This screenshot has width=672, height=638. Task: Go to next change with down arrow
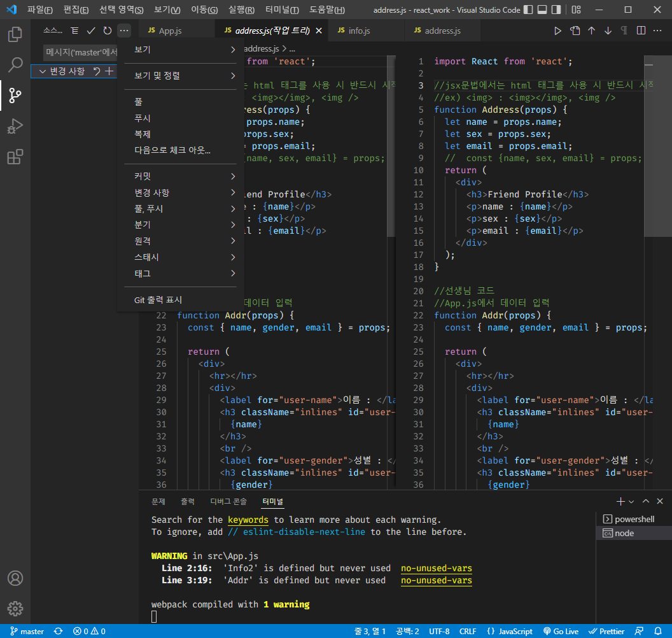click(x=608, y=31)
